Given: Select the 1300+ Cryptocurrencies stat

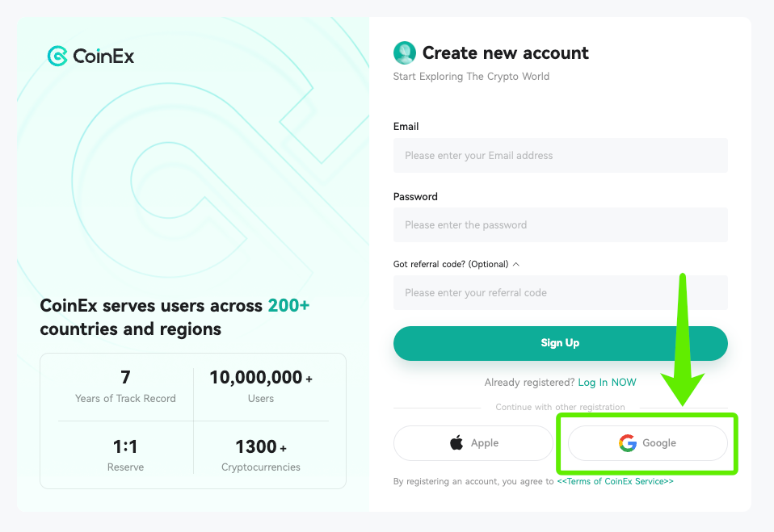Looking at the screenshot, I should pos(260,455).
